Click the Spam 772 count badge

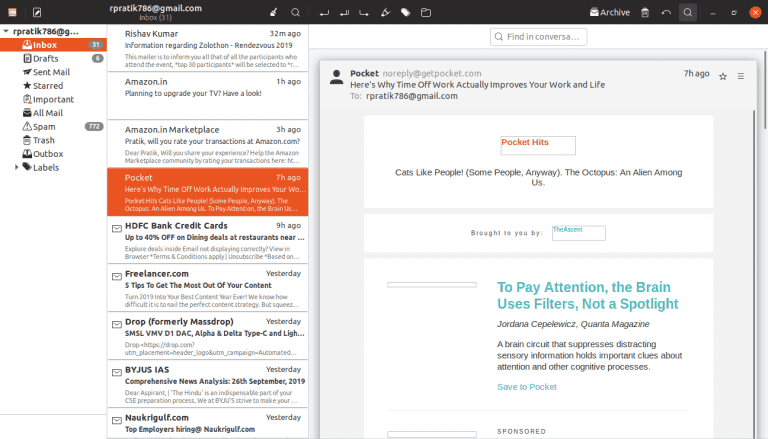pos(94,126)
